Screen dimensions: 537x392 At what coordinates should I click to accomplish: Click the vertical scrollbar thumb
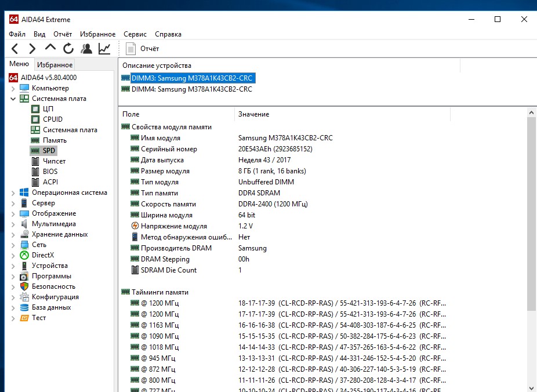[x=531, y=214]
